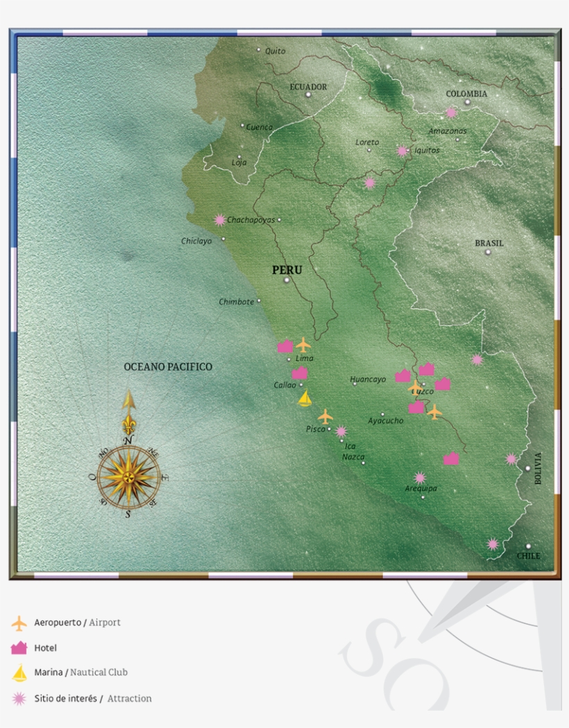The image size is (569, 728).
Task: Click the Pisco label
Action: (316, 429)
